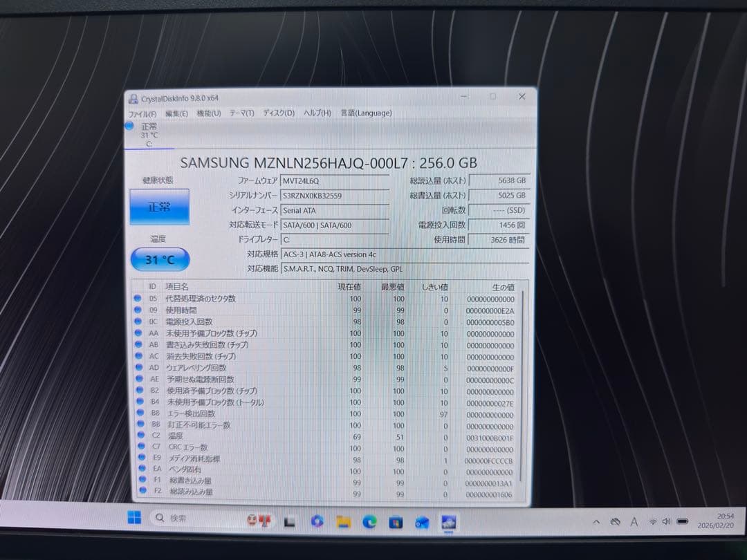The image size is (747, 560).
Task: Open the ファイル(F) menu
Action: 142,113
